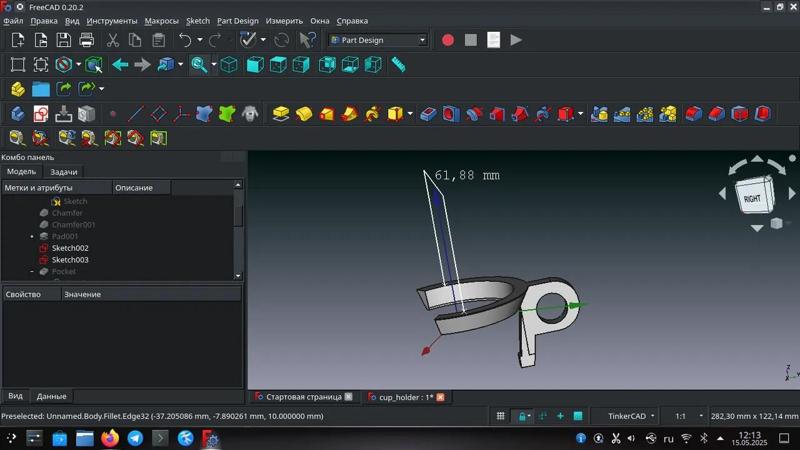This screenshot has width=800, height=450.
Task: Open the Part Design workbench dropdown
Action: click(378, 40)
